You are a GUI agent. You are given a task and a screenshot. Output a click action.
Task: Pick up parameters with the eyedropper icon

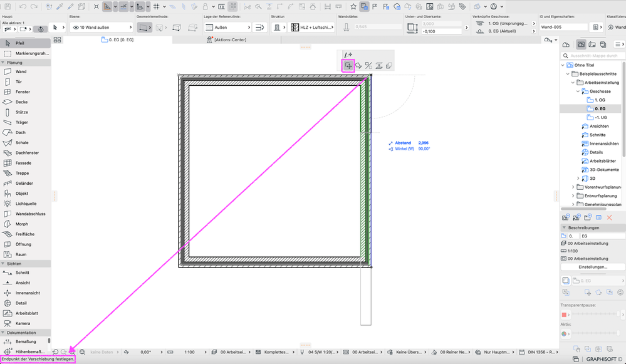(60, 6)
